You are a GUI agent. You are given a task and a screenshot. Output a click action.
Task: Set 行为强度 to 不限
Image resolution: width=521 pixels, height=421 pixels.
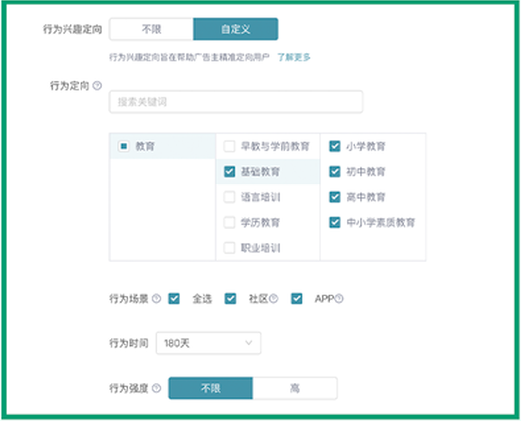pyautogui.click(x=211, y=388)
